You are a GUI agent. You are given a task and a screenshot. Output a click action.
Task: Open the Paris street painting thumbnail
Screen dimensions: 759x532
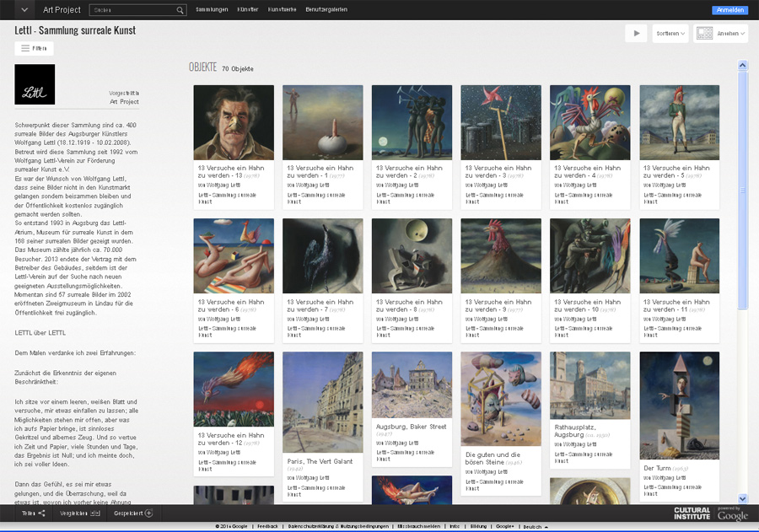click(x=323, y=402)
